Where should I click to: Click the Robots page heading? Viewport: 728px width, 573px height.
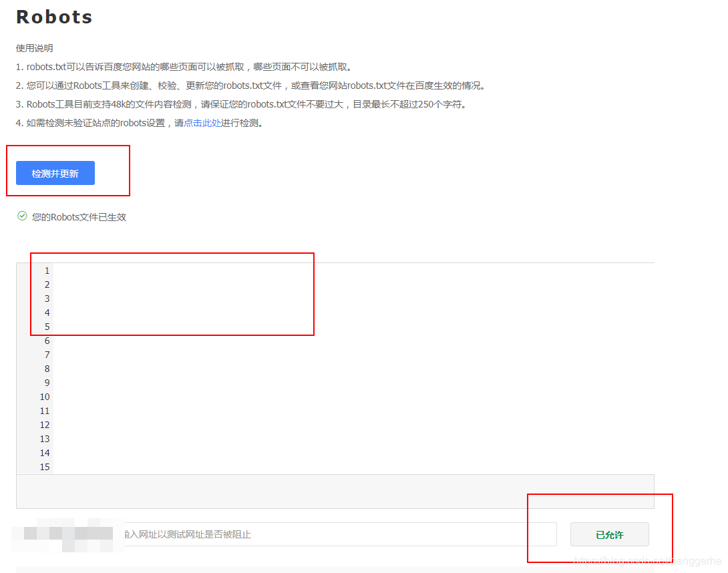[54, 17]
